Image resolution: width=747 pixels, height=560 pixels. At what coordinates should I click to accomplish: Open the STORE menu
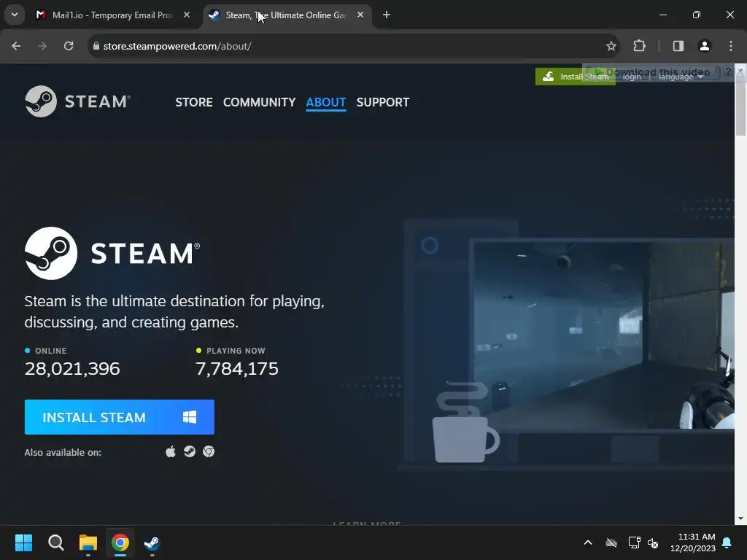pos(194,102)
